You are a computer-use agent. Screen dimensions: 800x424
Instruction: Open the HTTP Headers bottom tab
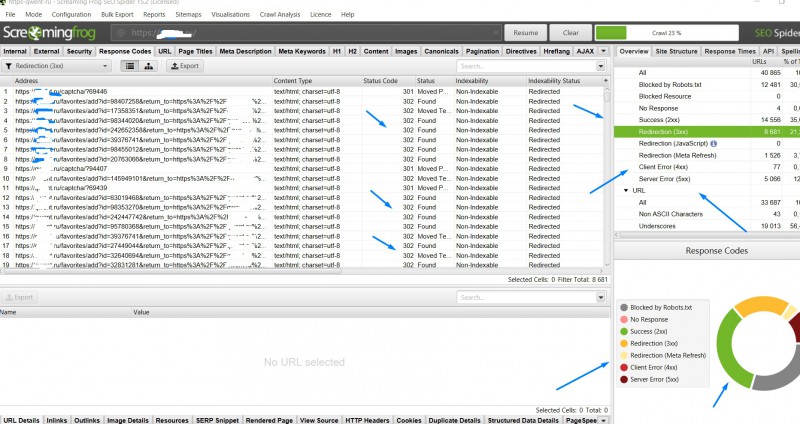(367, 420)
